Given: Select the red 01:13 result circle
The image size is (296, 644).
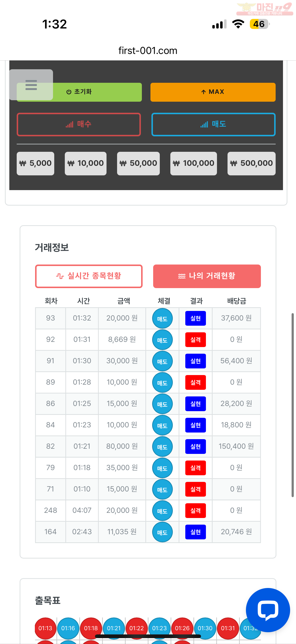Looking at the screenshot, I should tap(45, 628).
